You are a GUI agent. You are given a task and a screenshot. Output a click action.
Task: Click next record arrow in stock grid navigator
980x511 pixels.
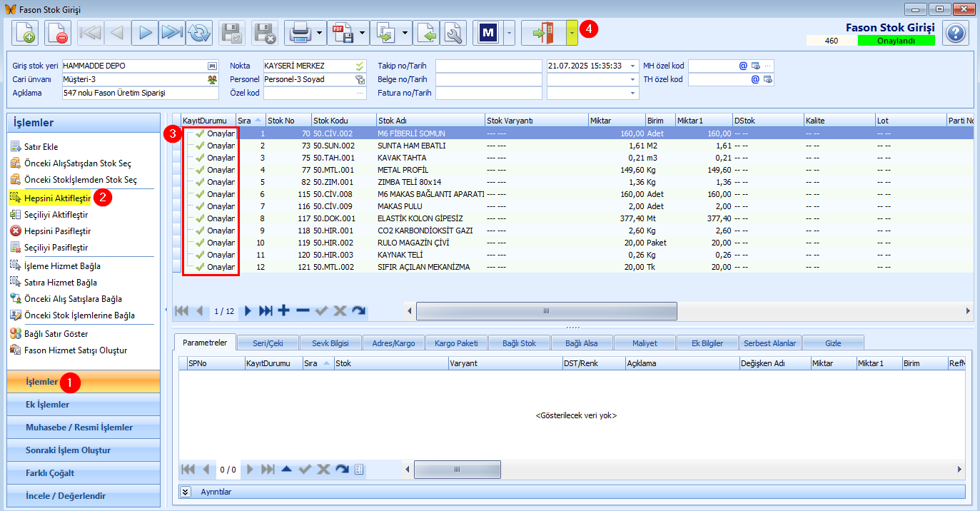click(248, 310)
